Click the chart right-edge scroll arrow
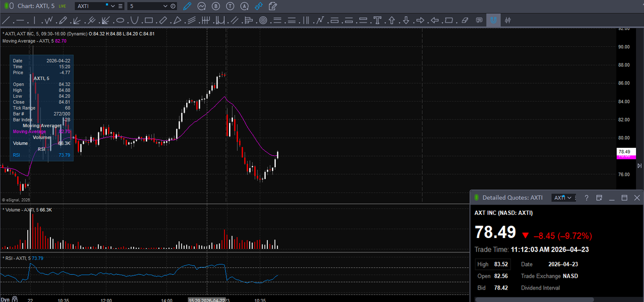 coord(639,166)
